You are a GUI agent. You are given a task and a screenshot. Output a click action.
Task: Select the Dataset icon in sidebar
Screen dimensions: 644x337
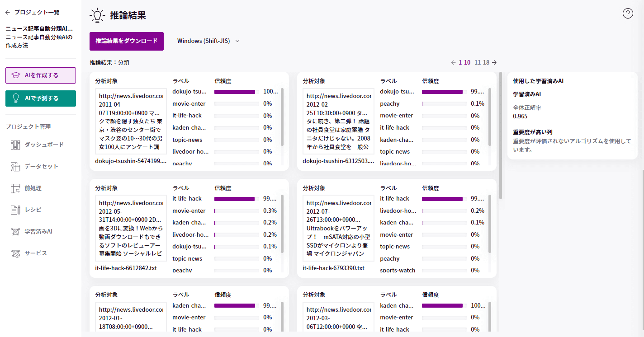tap(16, 167)
